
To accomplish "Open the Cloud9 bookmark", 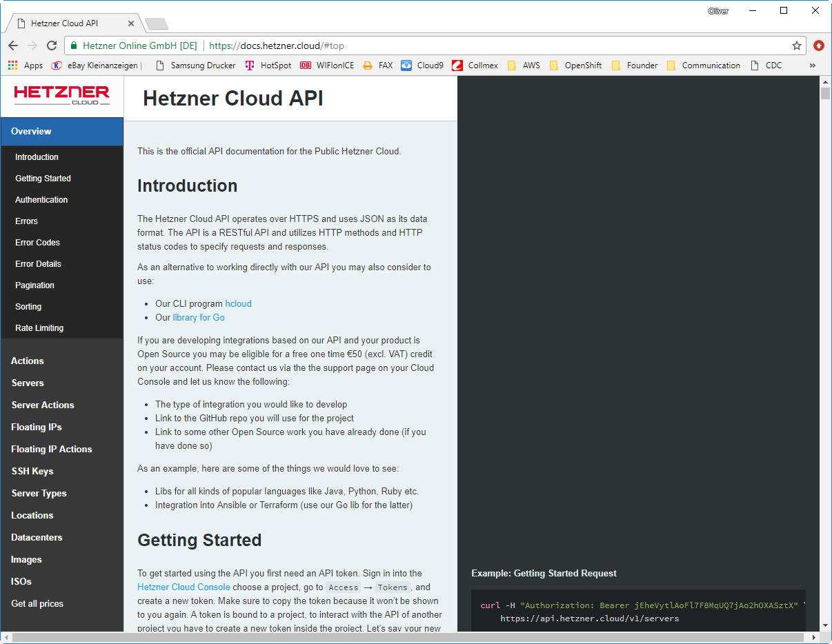I will 422,66.
